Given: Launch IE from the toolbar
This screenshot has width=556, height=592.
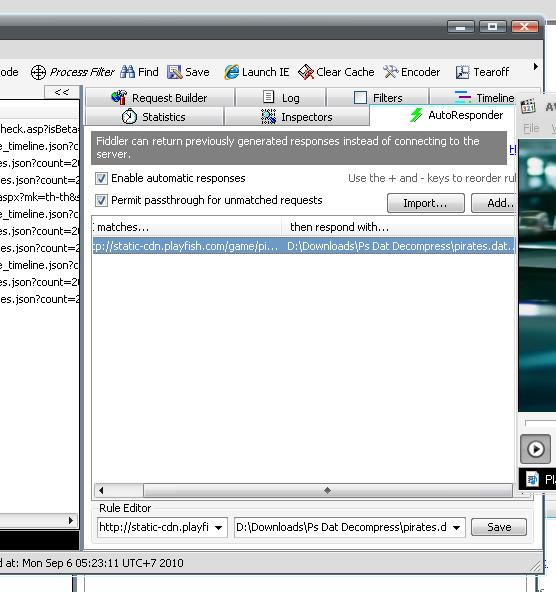Looking at the screenshot, I should point(231,72).
